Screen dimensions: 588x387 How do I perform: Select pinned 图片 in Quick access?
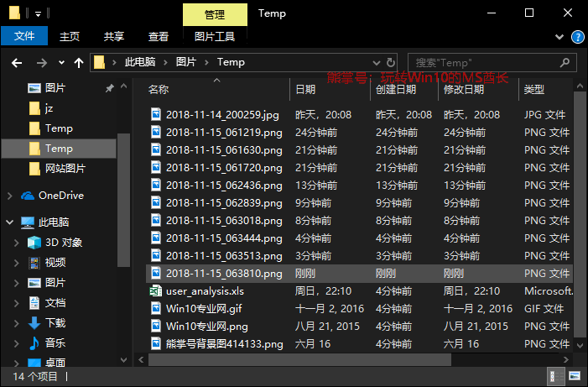click(x=55, y=88)
